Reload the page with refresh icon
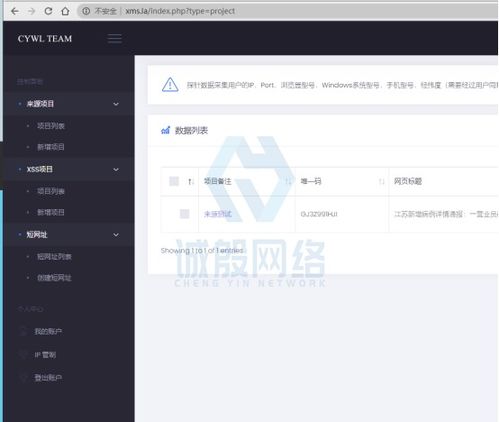This screenshot has height=422, width=499. pyautogui.click(x=48, y=11)
